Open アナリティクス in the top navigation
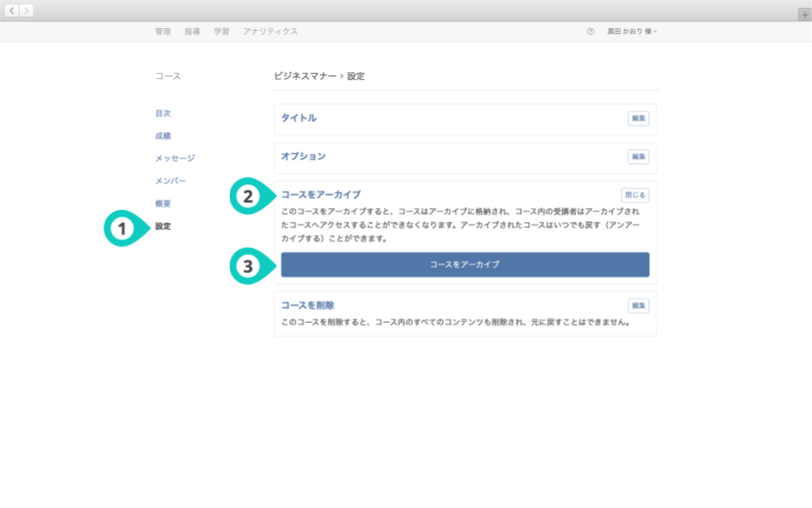This screenshot has width=812, height=508. pyautogui.click(x=270, y=32)
